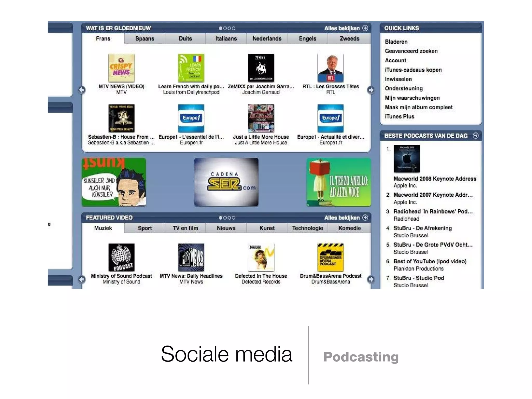The image size is (532, 399).
Task: Switch to Sport tab in Featured Video
Action: [x=145, y=228]
